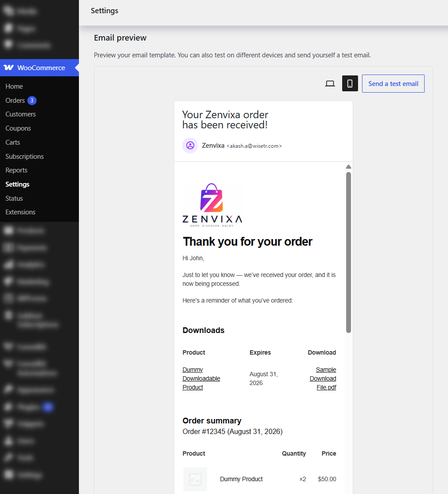Click the email preview scrollbar thumb
This screenshot has height=494, width=448.
coord(348,252)
